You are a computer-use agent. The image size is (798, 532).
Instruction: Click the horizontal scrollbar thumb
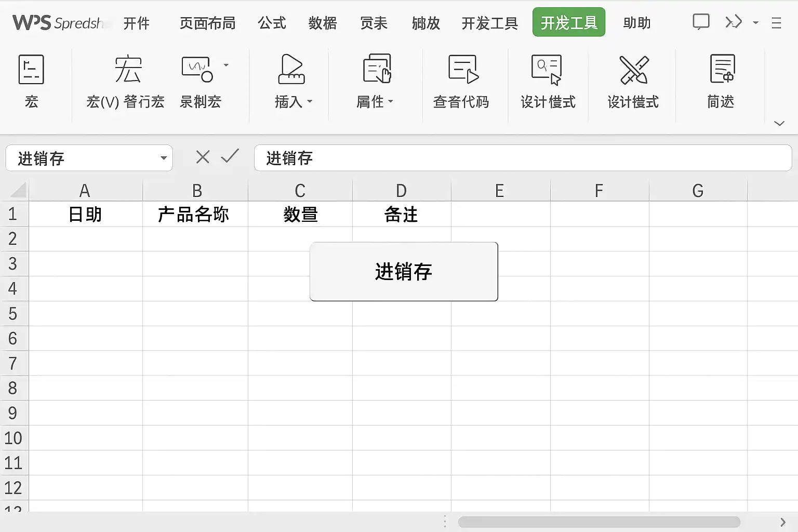coord(598,522)
